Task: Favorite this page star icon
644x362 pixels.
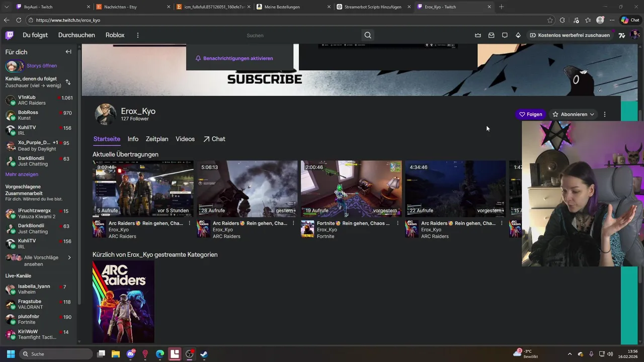Action: (550, 20)
